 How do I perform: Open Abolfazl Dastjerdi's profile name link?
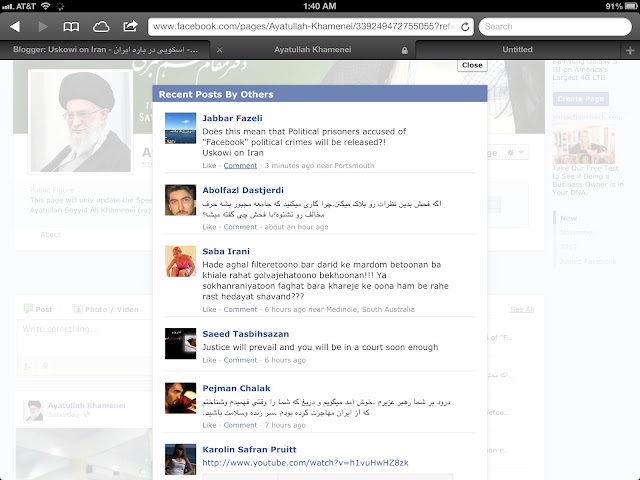(243, 190)
